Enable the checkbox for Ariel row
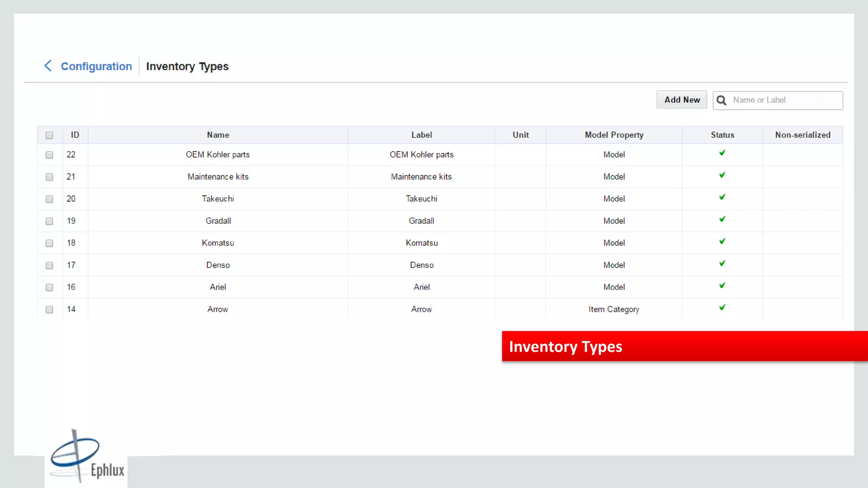The width and height of the screenshot is (868, 488). coord(49,287)
